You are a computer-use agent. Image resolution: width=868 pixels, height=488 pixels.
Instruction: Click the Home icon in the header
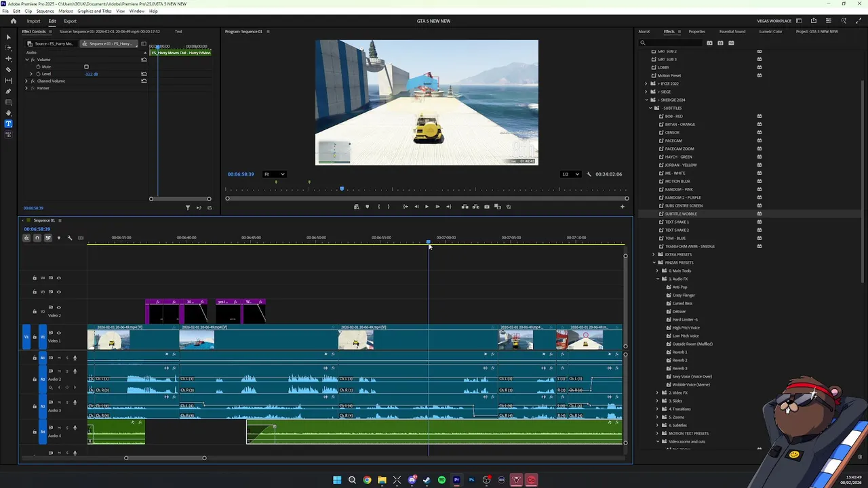click(13, 21)
